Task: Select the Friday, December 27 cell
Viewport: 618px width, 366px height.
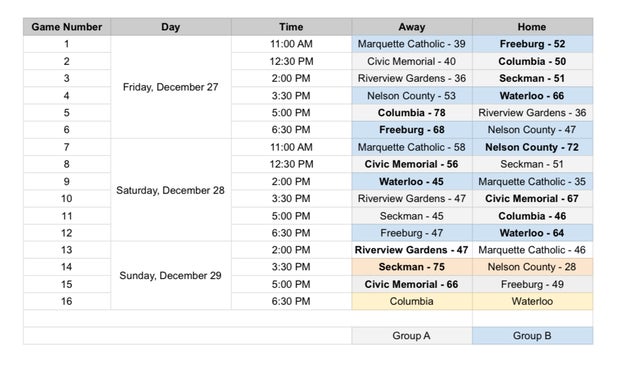Action: 171,87
